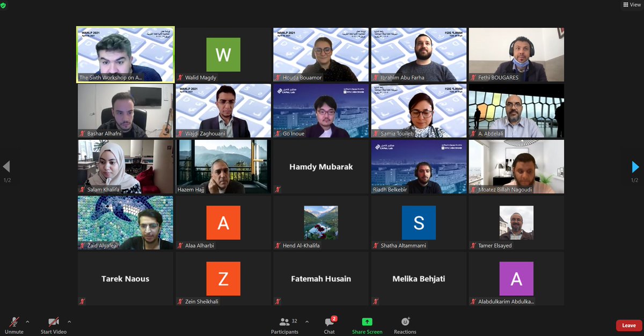644x336 pixels.
Task: Click the Unmute microphone icon
Action: [14, 322]
